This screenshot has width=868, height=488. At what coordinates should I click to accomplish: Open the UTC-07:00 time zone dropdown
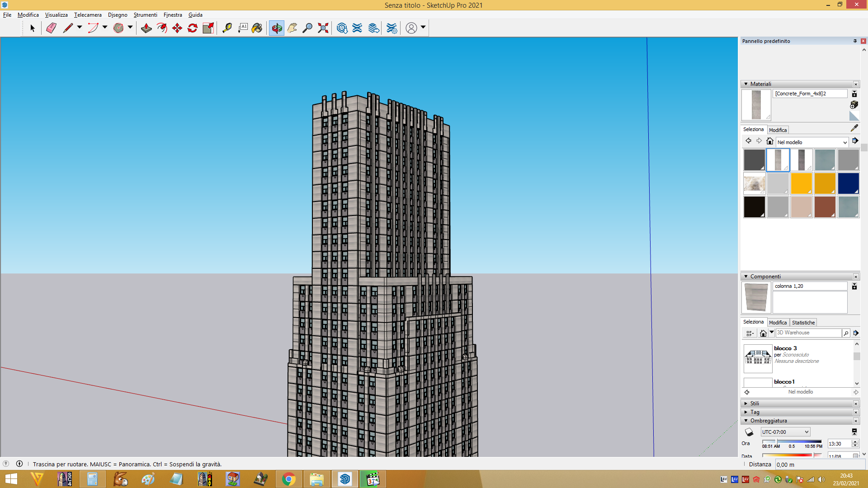pyautogui.click(x=785, y=432)
